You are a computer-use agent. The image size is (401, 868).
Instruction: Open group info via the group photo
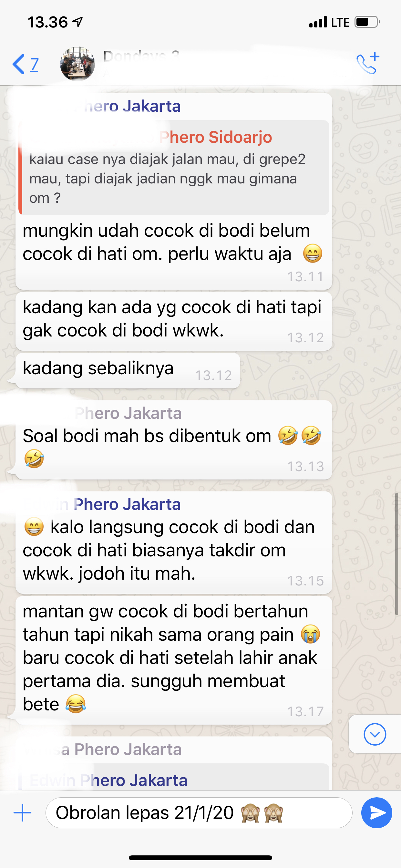pyautogui.click(x=77, y=64)
